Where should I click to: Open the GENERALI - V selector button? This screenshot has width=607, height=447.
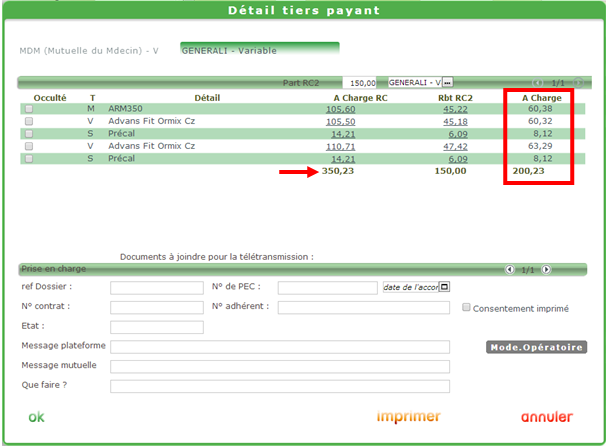click(x=448, y=82)
